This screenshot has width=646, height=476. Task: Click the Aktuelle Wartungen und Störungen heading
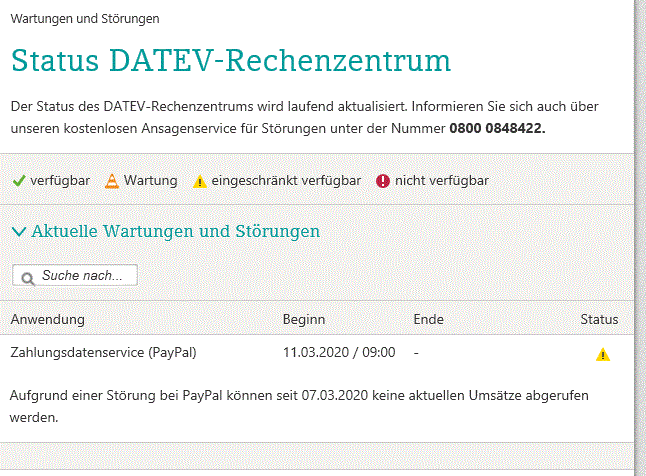point(176,231)
